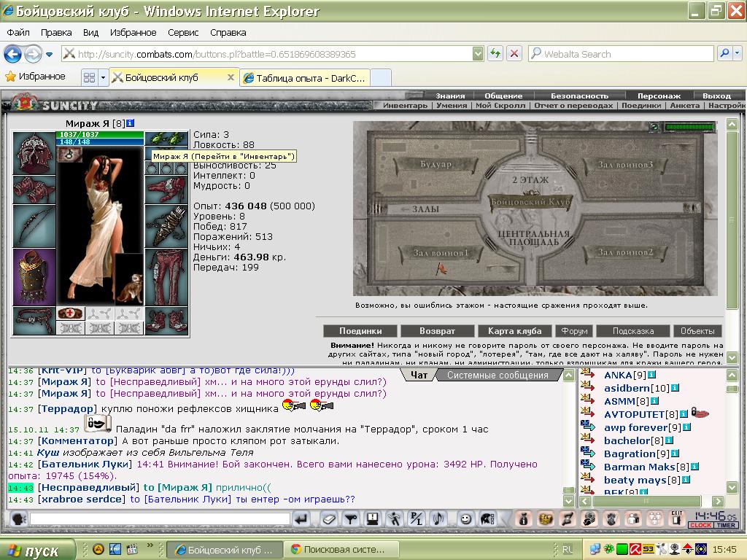This screenshot has height=560, width=747.
Task: Open info icon beside Мираж Я [8]
Action: tap(130, 122)
